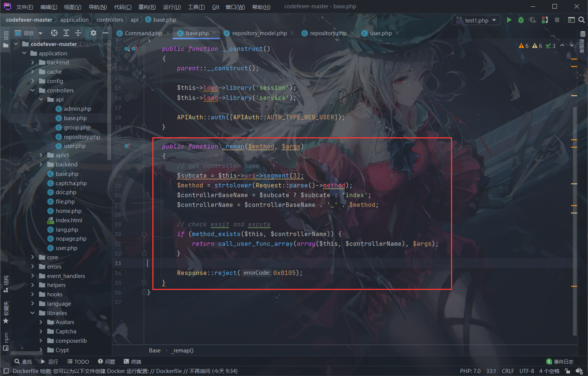
Task: Expand the backend folder under application
Action: pyautogui.click(x=33, y=62)
